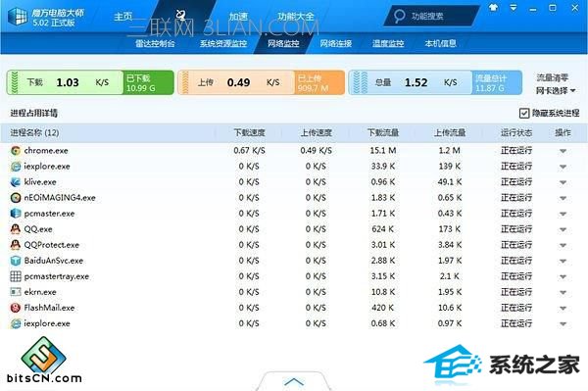Screen dimensions: 588x391
Task: Sort by 下载速度 column header
Action: pos(249,132)
